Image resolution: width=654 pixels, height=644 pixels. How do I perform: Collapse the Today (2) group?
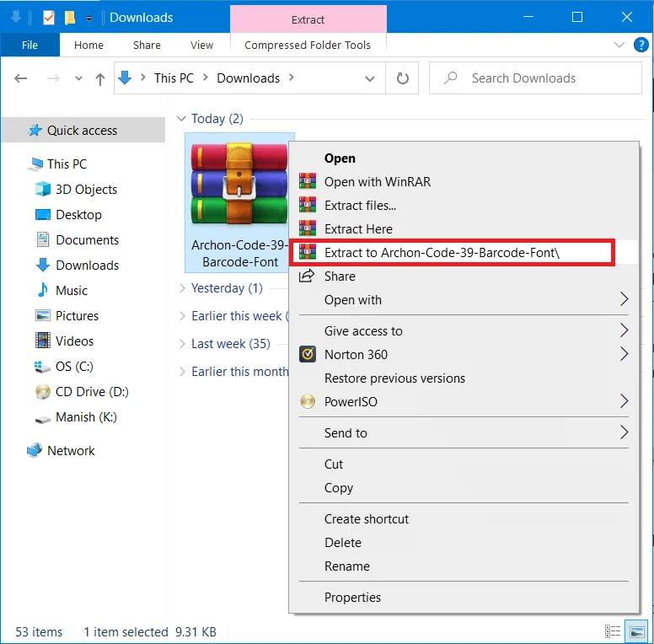pos(181,119)
